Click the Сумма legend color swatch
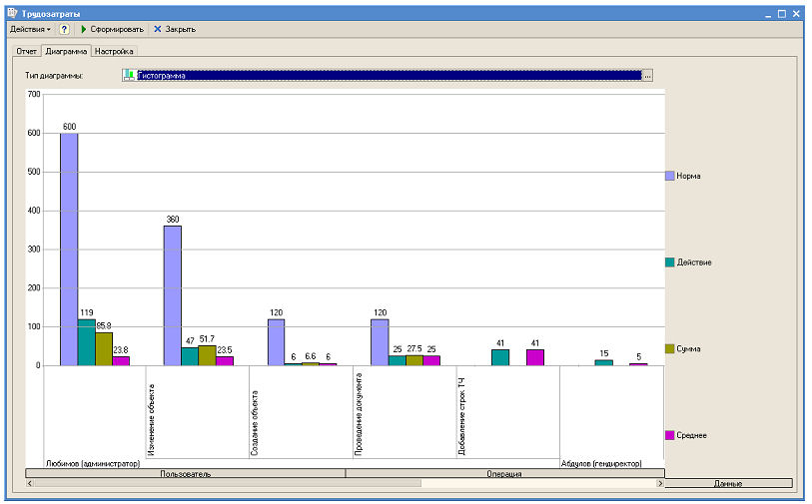Viewport: 812px width, 504px height. tap(669, 348)
